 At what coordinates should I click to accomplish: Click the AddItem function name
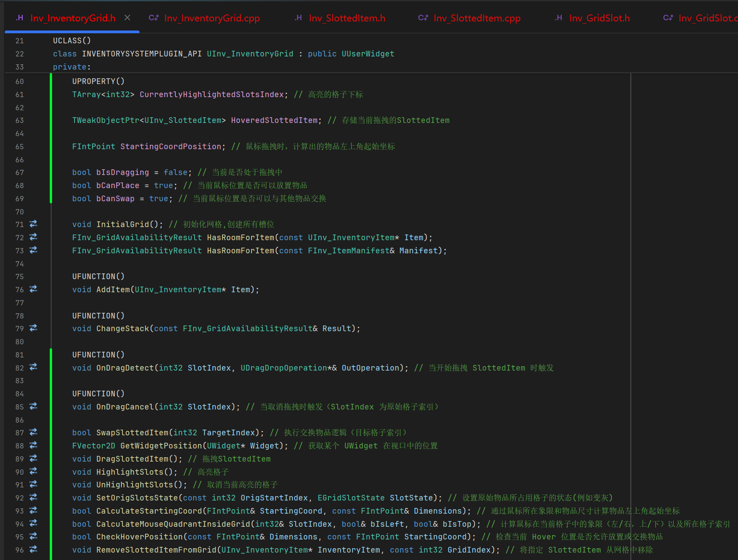tap(113, 290)
